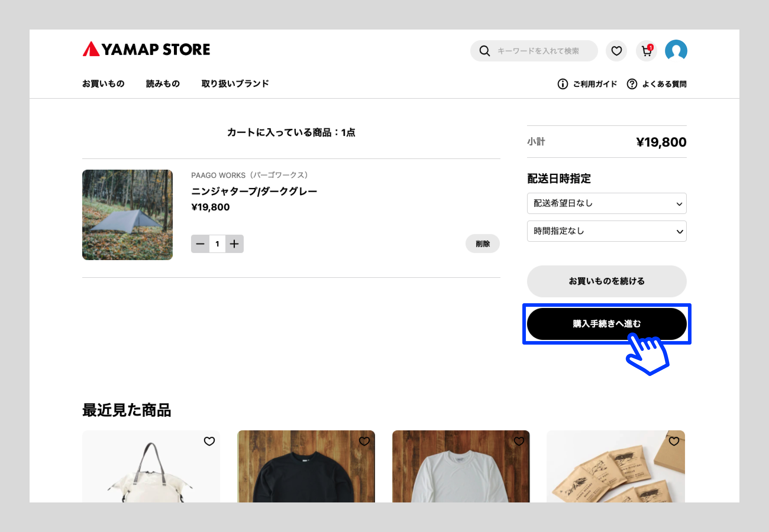Click the カートに入っている商品：1点 heading
The image size is (769, 532).
[x=291, y=133]
